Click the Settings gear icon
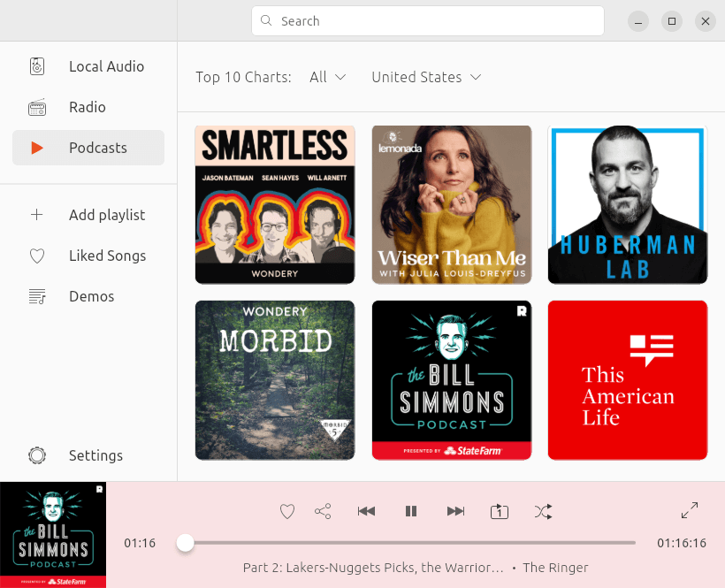The width and height of the screenshot is (725, 588). [x=37, y=455]
